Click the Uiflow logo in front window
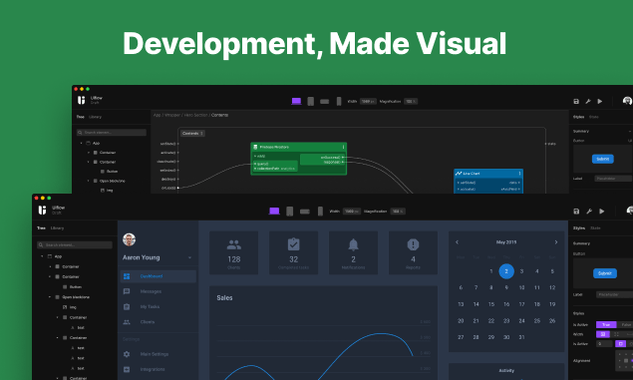Image resolution: width=633 pixels, height=380 pixels. click(42, 210)
